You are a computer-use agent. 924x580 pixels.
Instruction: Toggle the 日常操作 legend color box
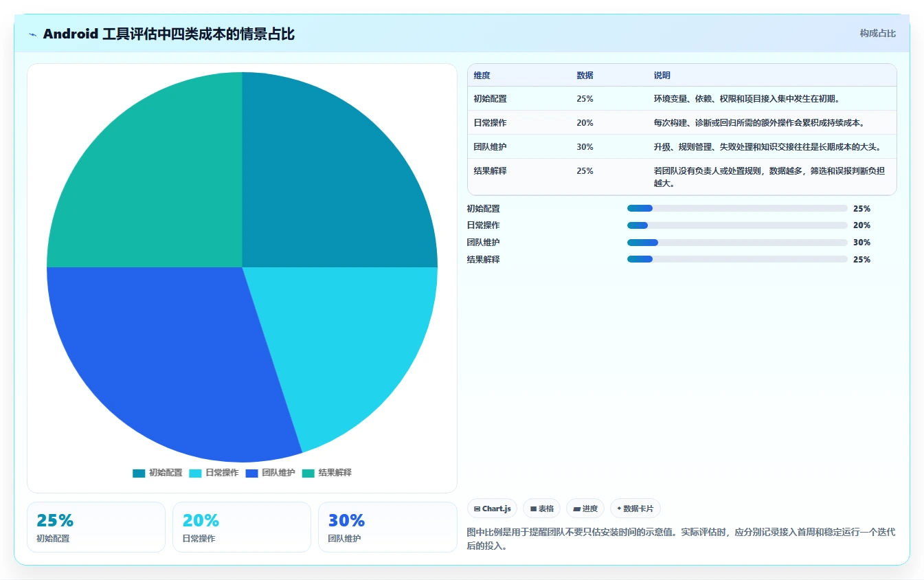point(195,473)
